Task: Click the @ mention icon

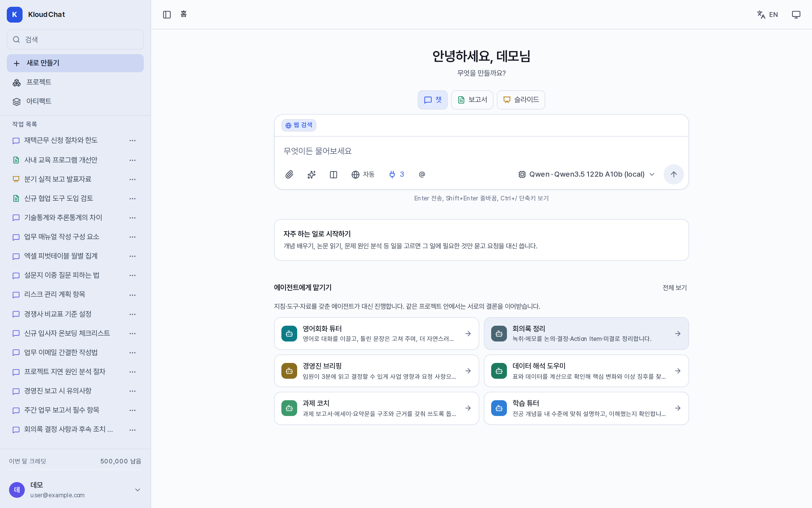Action: [x=422, y=174]
